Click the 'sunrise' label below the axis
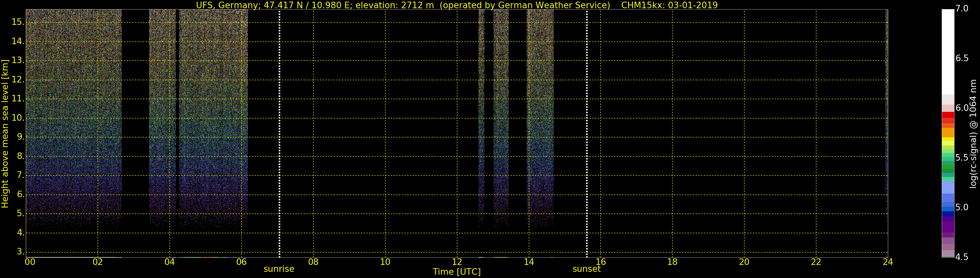980x278 pixels. coord(279,269)
